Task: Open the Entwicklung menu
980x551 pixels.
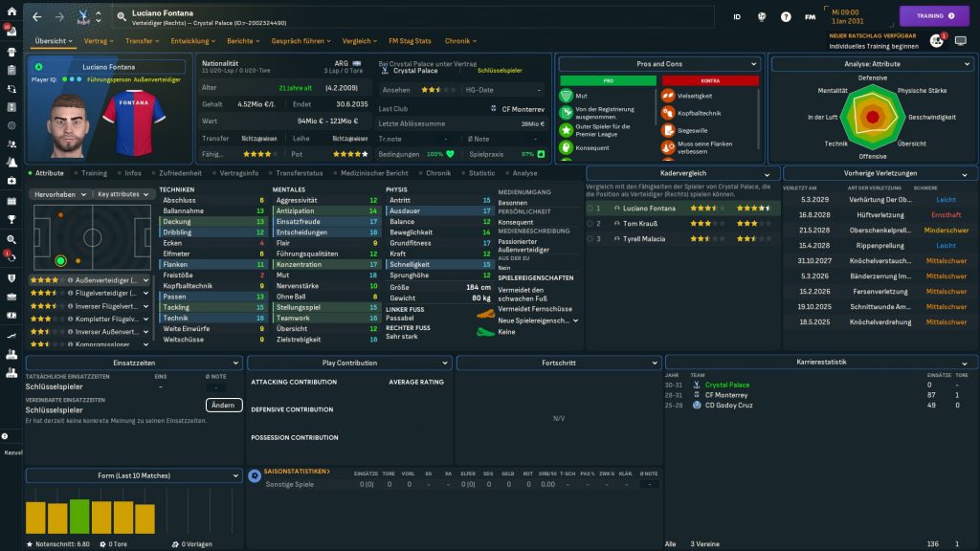Action: click(194, 41)
